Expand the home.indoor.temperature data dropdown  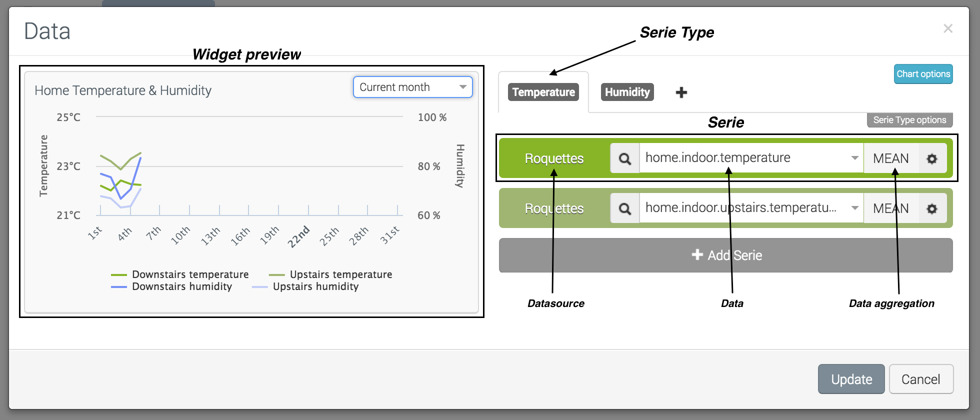point(854,158)
